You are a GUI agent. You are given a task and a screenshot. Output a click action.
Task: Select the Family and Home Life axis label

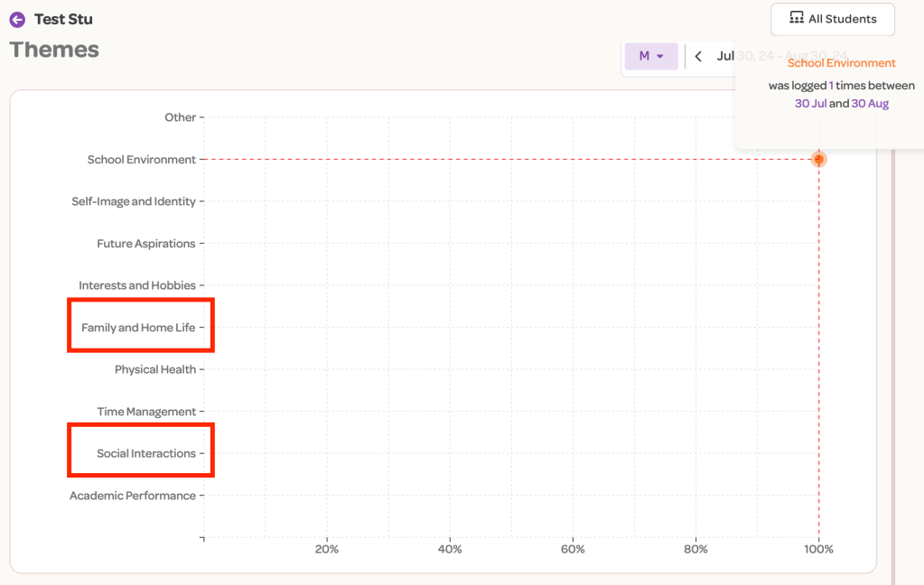[138, 328]
